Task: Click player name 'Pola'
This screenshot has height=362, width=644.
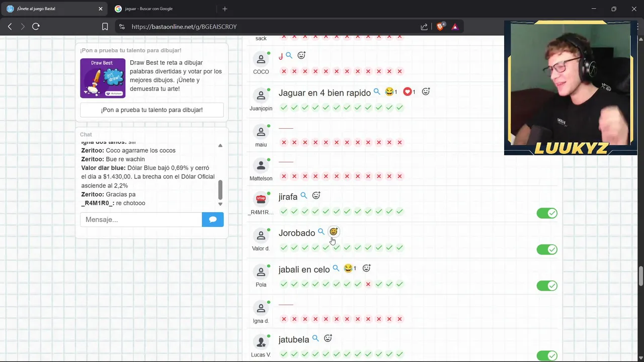Action: (x=261, y=285)
